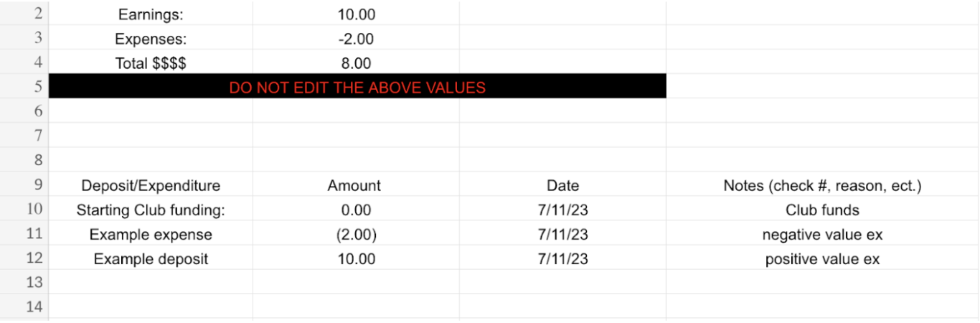
Task: Click the row 13 header number
Action: (34, 283)
